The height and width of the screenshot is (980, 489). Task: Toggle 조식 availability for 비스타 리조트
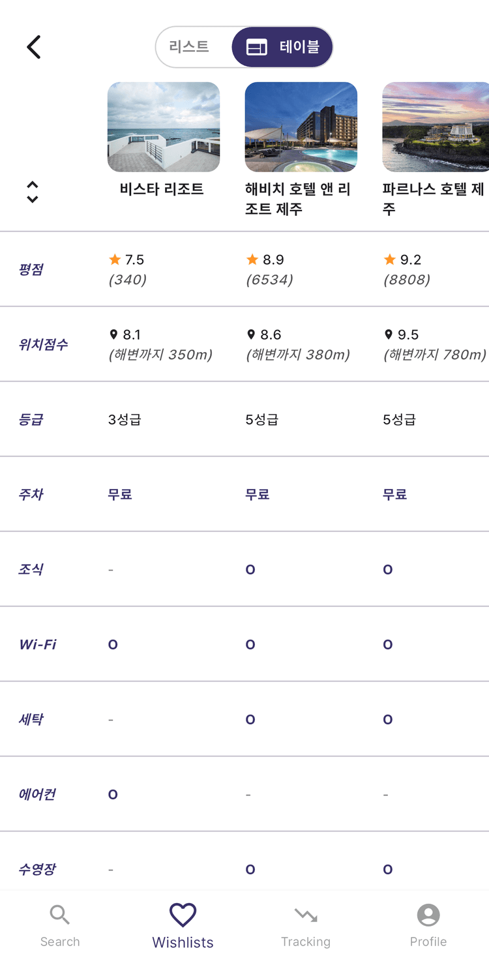(x=111, y=569)
